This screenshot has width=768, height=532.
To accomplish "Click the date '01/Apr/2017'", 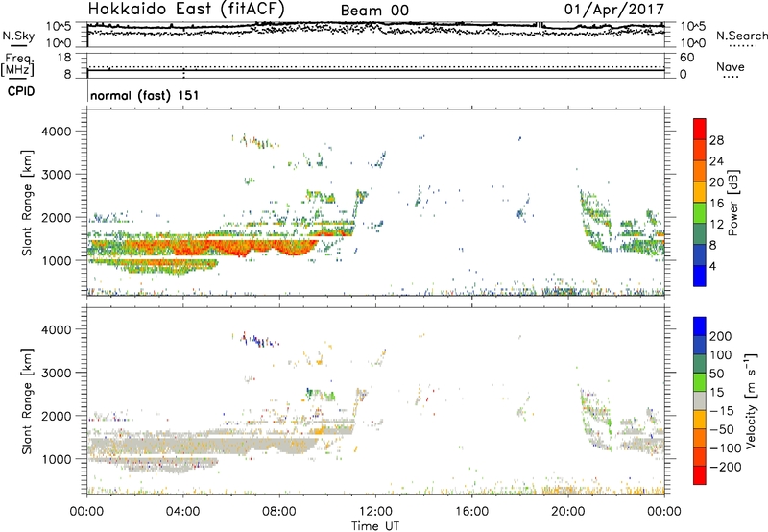I will [x=614, y=10].
